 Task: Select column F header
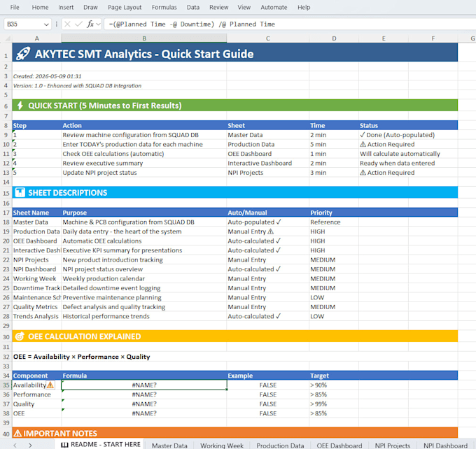(433, 38)
